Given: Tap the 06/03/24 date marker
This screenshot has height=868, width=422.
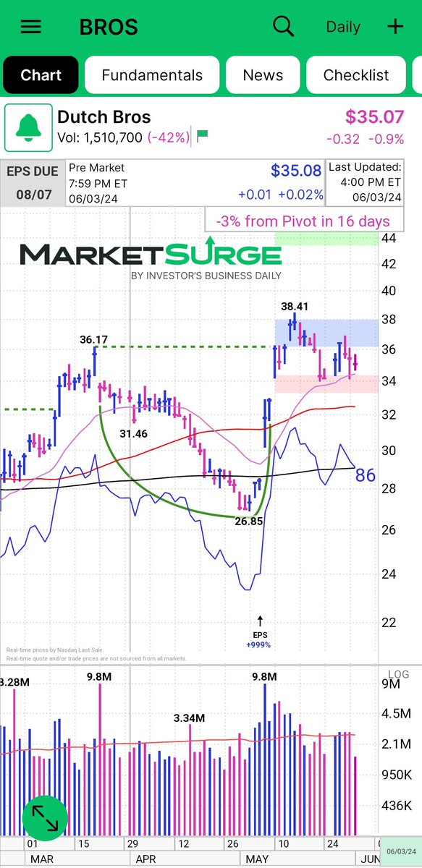Looking at the screenshot, I should [400, 850].
